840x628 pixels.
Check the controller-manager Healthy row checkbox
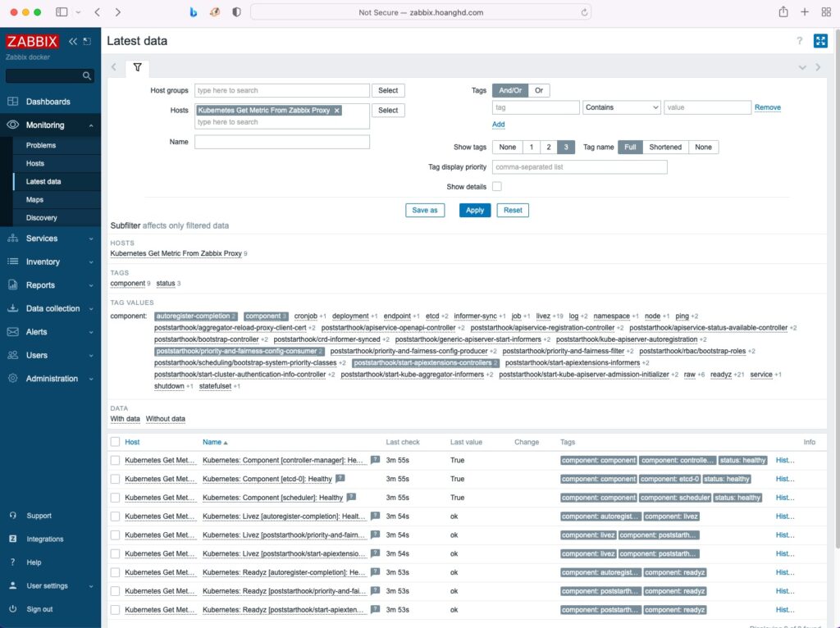point(115,461)
